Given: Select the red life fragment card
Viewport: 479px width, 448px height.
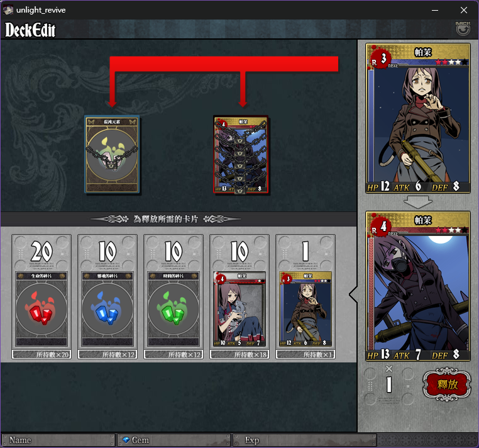Looking at the screenshot, I should click(x=41, y=309).
